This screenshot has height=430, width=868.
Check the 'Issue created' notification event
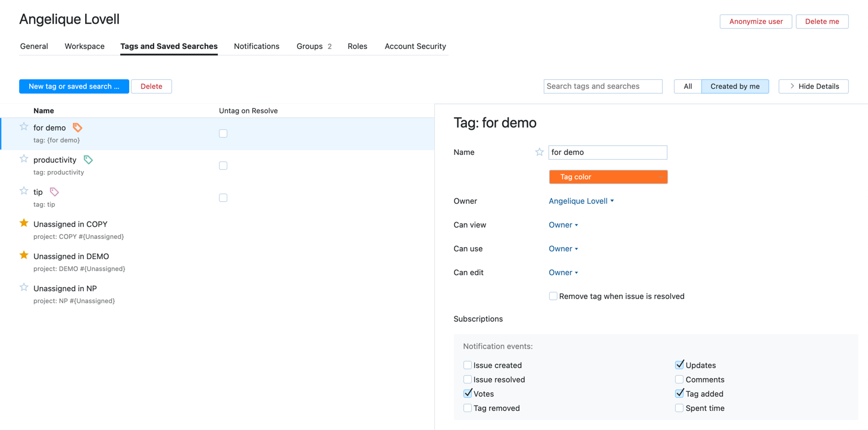click(x=468, y=365)
